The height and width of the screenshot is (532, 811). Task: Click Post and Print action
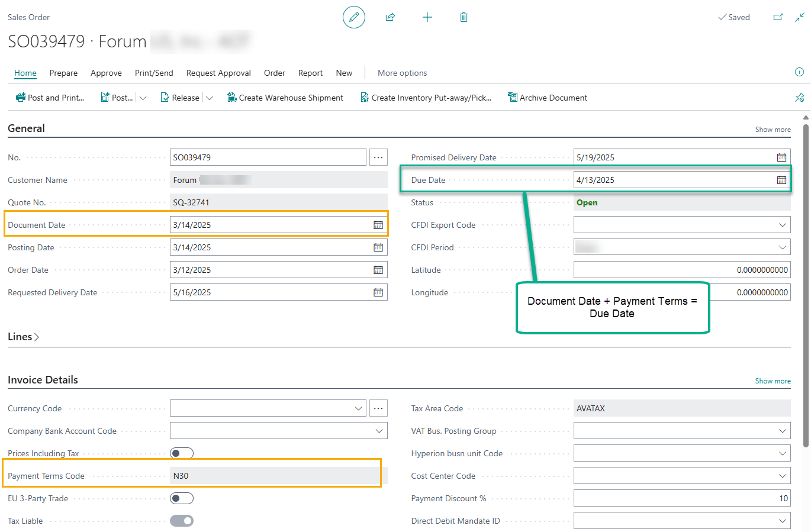click(50, 98)
